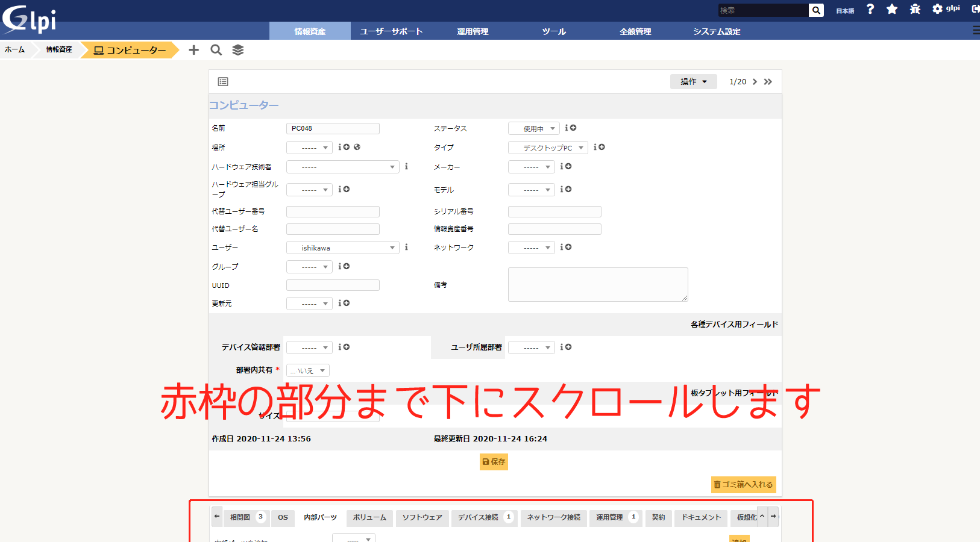
Task: Expand the タイプ dropdown showing デスクトップPC
Action: tap(547, 148)
